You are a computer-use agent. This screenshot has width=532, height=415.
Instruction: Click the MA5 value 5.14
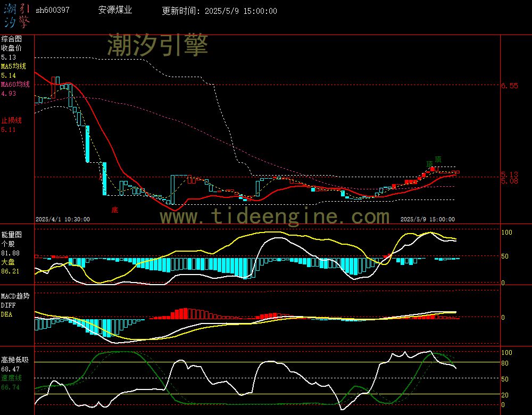(9, 76)
